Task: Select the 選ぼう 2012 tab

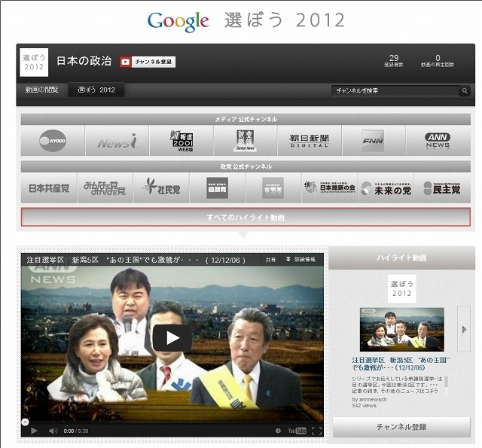Action: 96,90
